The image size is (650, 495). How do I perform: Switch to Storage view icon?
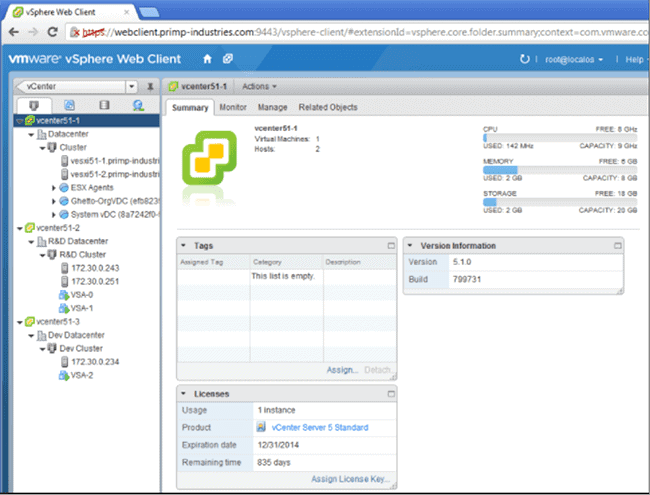point(104,105)
